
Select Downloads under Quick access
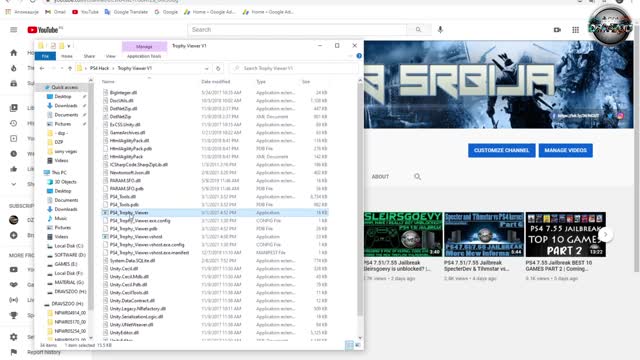(x=66, y=106)
